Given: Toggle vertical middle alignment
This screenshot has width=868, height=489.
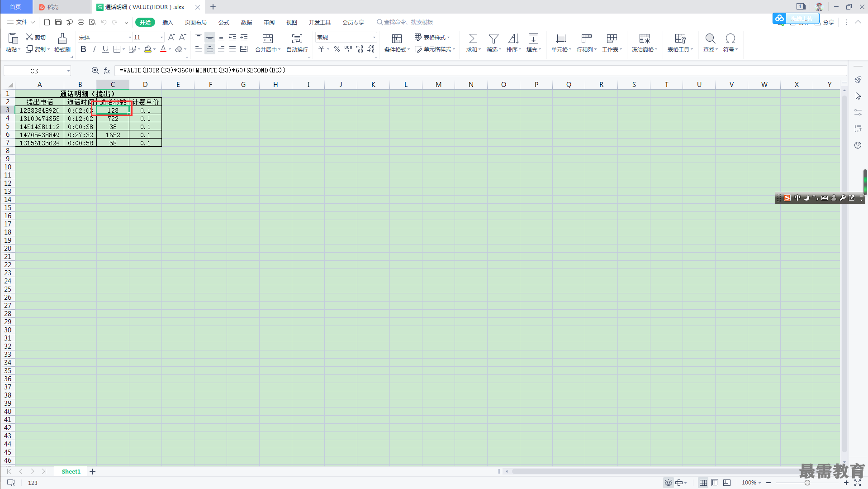Looking at the screenshot, I should 210,37.
